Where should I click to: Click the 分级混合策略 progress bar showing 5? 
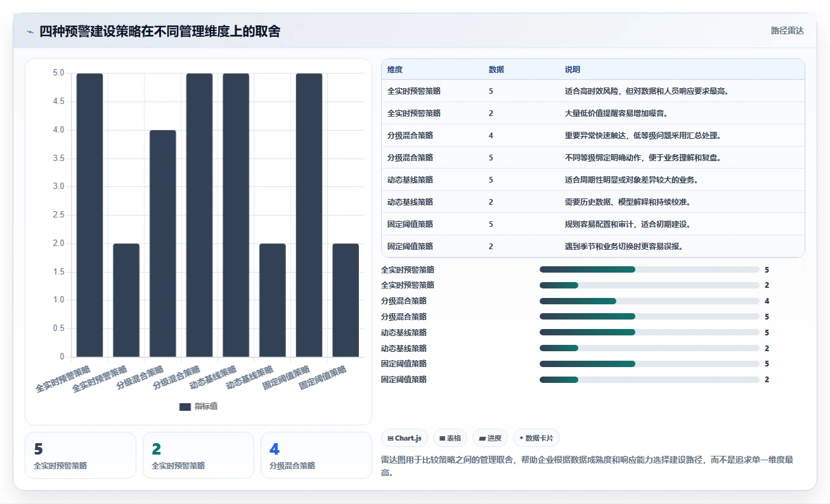pyautogui.click(x=649, y=317)
